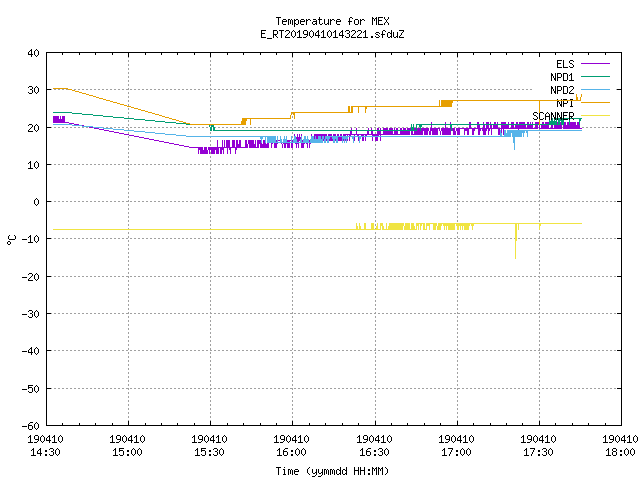
Task: Click the 15:30 time tick label
Action: coord(209,452)
